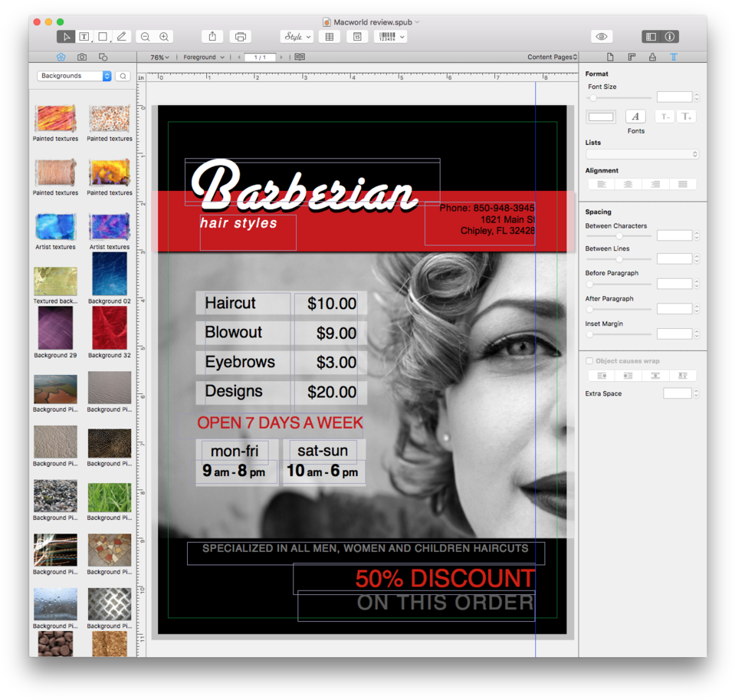Switch to the document page inspector tab
The height and width of the screenshot is (700, 735).
pyautogui.click(x=610, y=58)
